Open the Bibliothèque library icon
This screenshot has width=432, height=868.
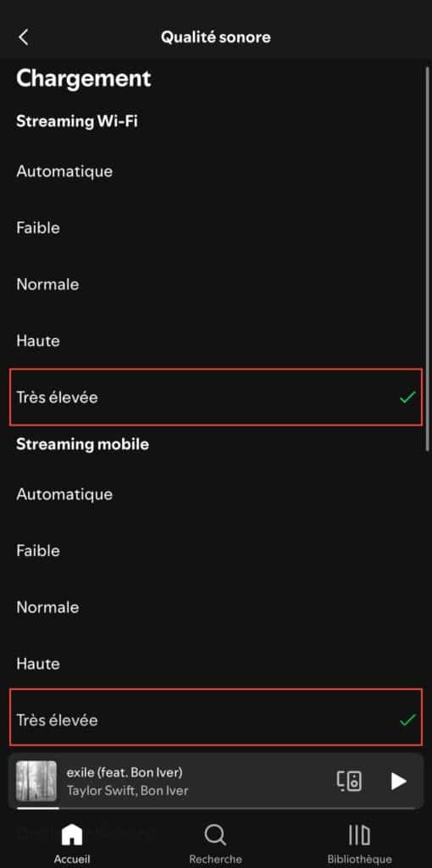click(x=359, y=834)
